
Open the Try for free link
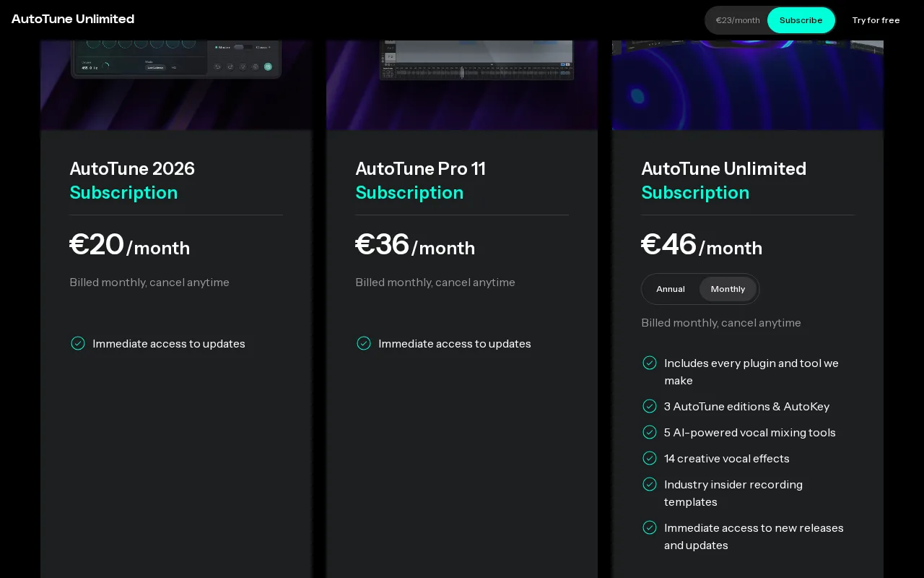876,20
